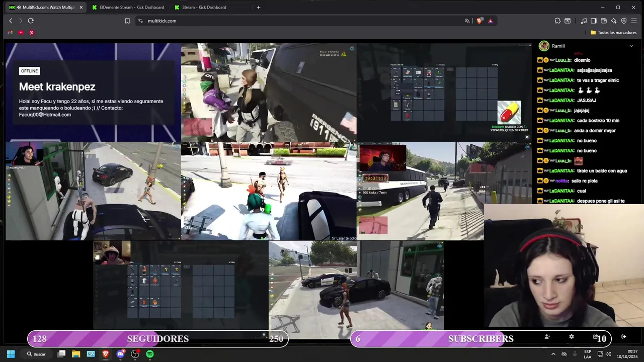
Task: Click the logout arrow icon below chat
Action: [624, 336]
